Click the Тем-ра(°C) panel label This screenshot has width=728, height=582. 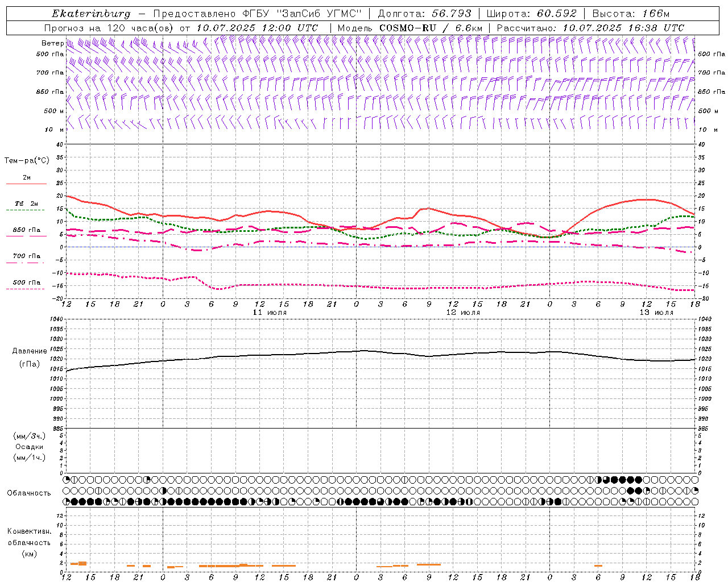tap(27, 161)
